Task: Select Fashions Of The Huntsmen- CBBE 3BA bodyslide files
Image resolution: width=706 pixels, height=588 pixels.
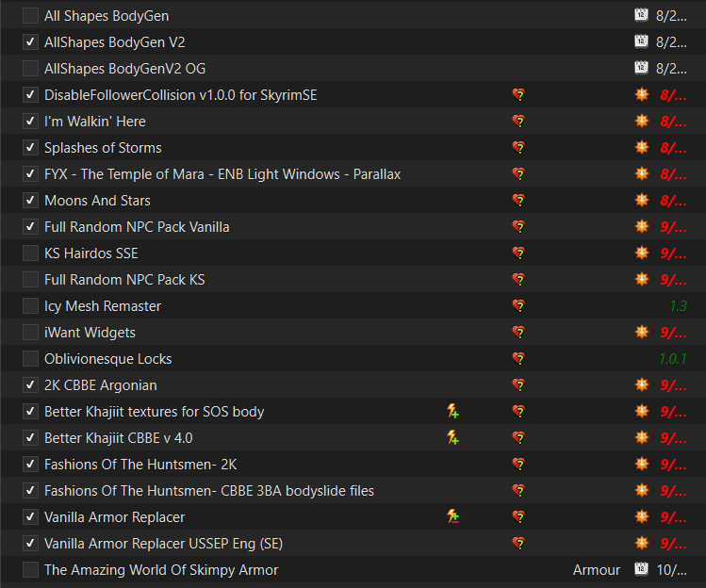Action: pos(209,491)
